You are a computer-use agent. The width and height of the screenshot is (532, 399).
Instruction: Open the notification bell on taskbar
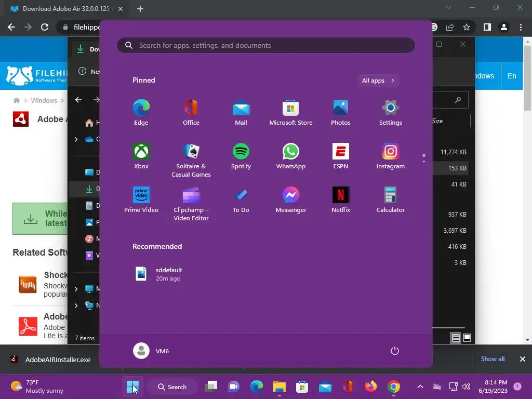tap(517, 386)
